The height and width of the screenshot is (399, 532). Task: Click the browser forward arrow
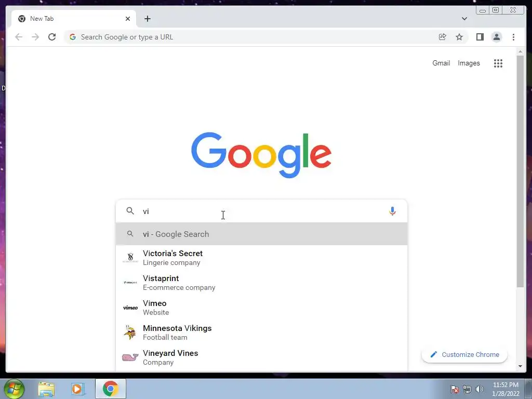pyautogui.click(x=35, y=37)
